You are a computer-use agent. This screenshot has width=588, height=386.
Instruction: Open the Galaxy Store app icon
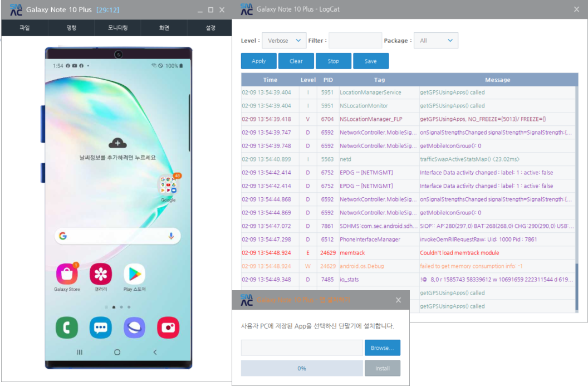coord(67,274)
